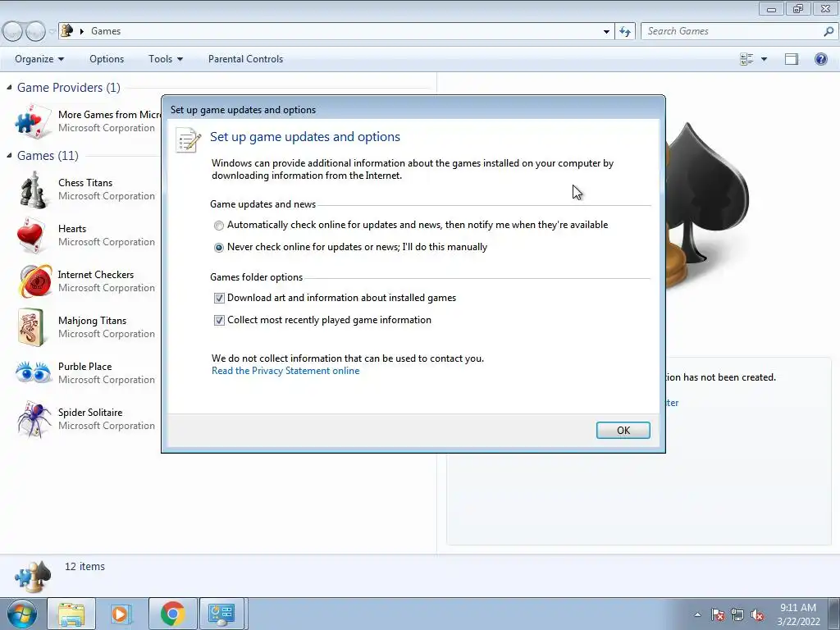The height and width of the screenshot is (630, 840).
Task: Collapse the Games (11) group
Action: (9, 155)
